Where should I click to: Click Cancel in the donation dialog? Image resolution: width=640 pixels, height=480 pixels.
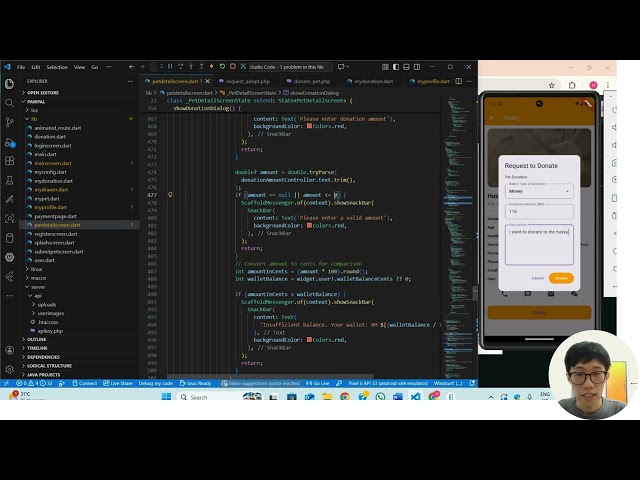click(538, 278)
